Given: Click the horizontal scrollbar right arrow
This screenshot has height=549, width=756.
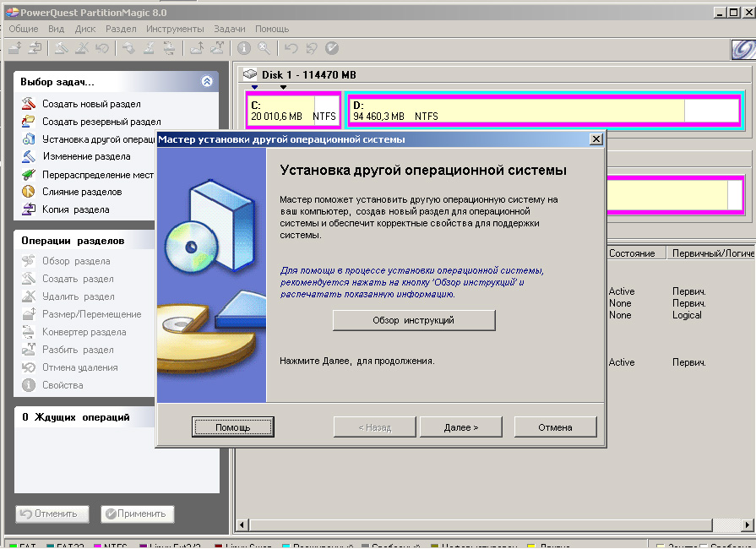Looking at the screenshot, I should coord(747,525).
